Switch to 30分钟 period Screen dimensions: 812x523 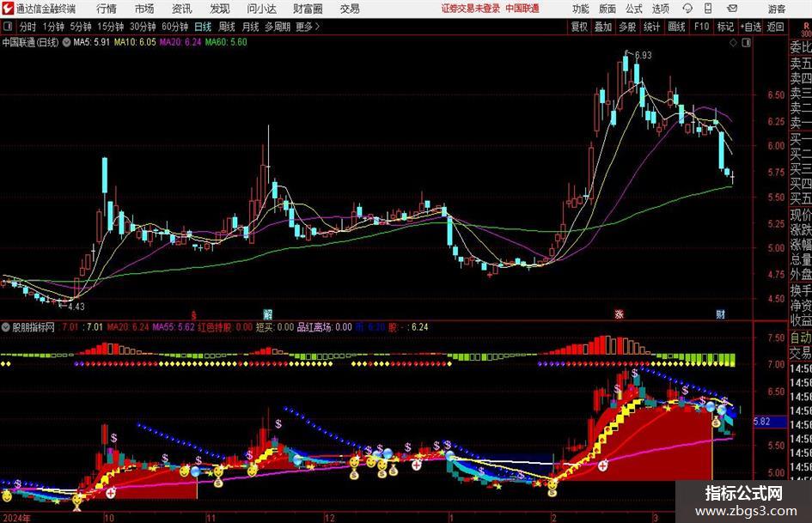143,27
